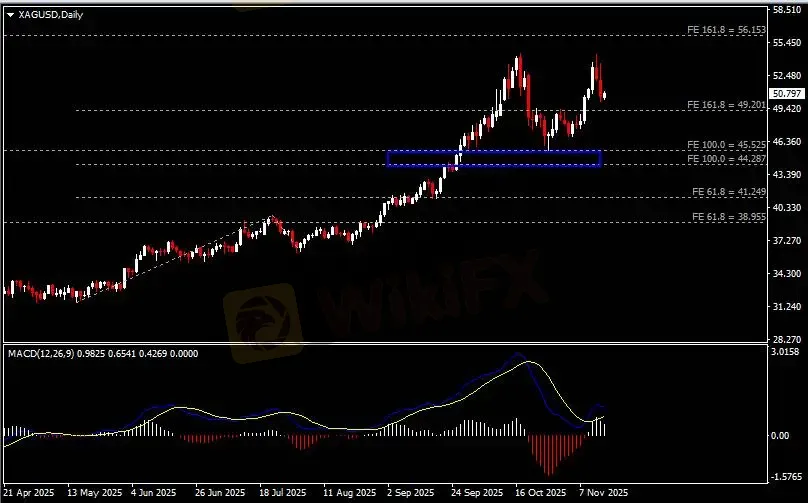Click the 28.270 value on price scale
The image size is (808, 503).
click(x=788, y=339)
